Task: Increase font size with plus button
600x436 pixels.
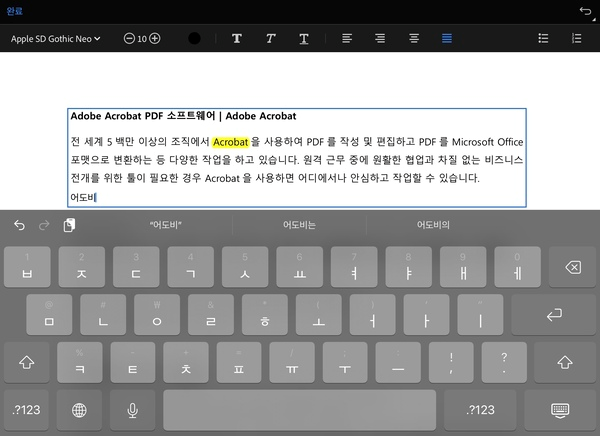Action: tap(155, 38)
